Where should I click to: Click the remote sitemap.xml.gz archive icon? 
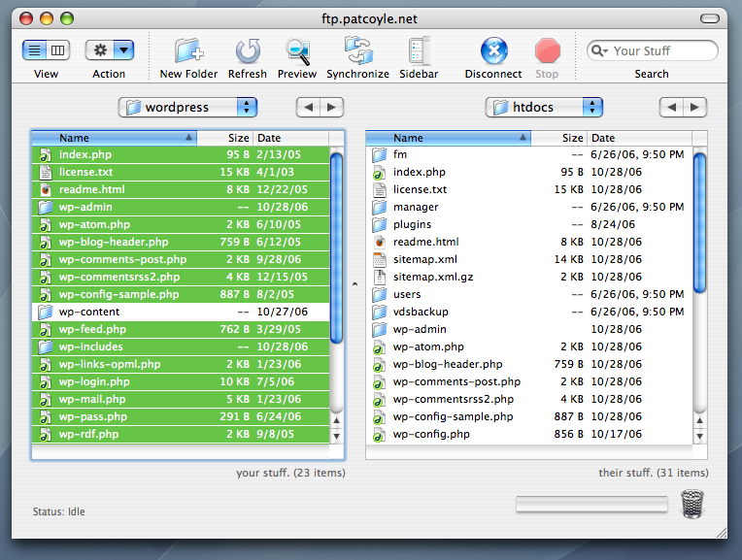pyautogui.click(x=380, y=278)
